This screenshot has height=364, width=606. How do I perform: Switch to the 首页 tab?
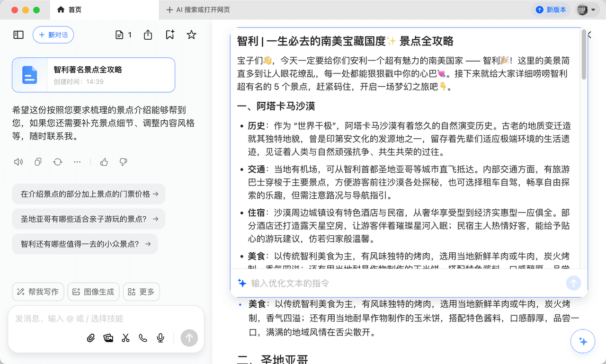coord(70,9)
